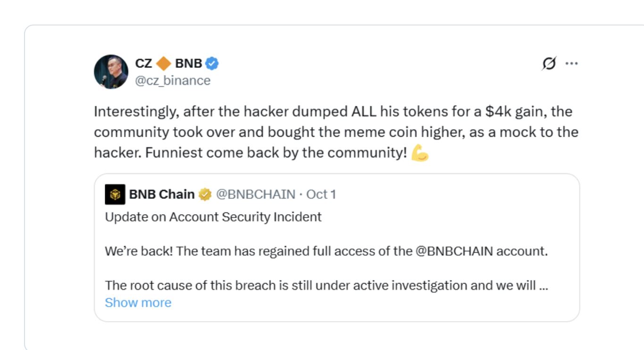
Task: Click CZ's profile avatar photo
Action: (x=111, y=72)
